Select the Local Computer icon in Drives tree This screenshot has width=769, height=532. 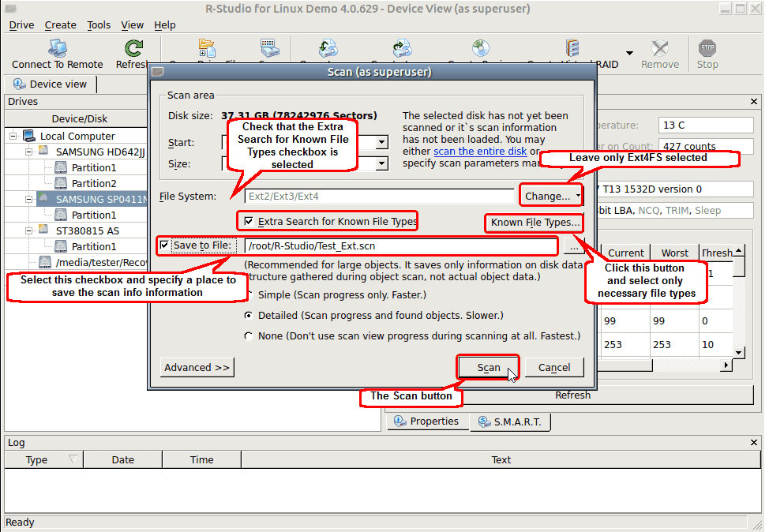click(29, 136)
